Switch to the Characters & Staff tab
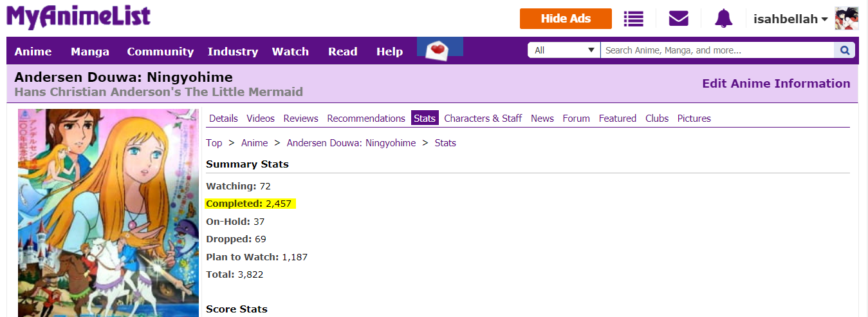868x317 pixels. coord(483,119)
